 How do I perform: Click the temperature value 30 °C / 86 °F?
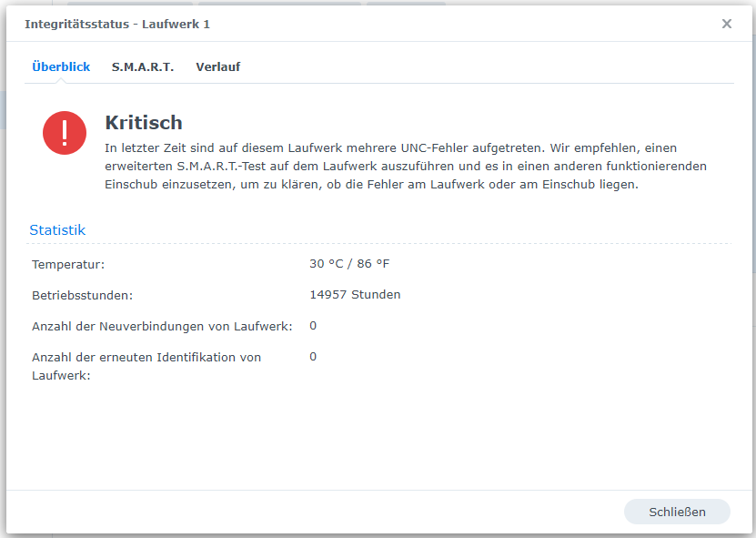point(349,264)
